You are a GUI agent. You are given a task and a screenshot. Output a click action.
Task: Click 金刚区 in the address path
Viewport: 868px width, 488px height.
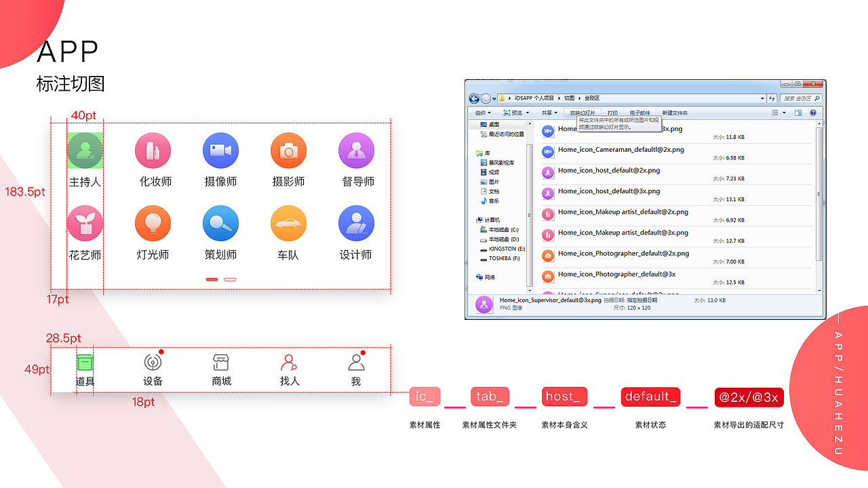pyautogui.click(x=592, y=98)
